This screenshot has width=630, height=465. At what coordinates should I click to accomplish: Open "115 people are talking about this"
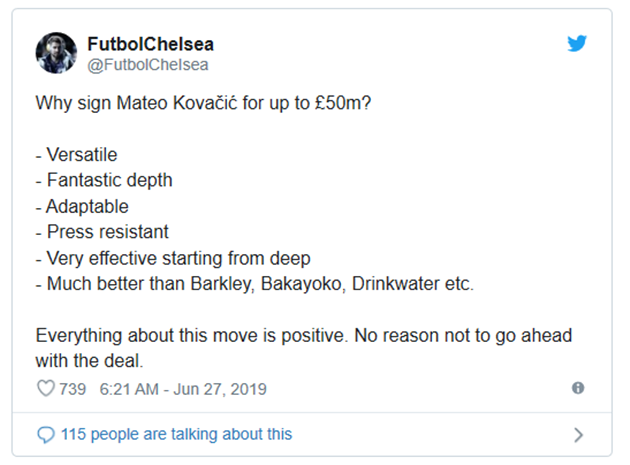(x=176, y=434)
